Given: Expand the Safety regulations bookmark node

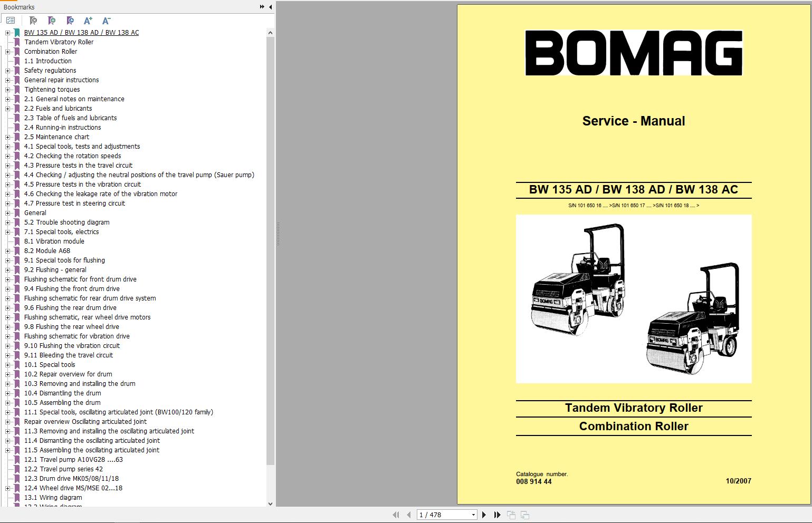Looking at the screenshot, I should click(7, 71).
